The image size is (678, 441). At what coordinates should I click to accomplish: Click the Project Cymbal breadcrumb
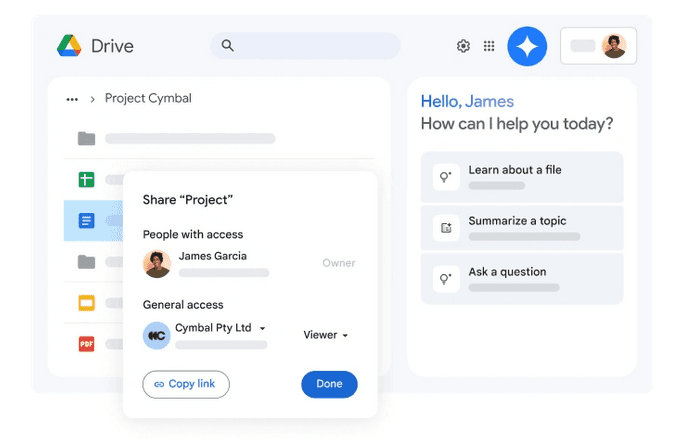(x=148, y=99)
